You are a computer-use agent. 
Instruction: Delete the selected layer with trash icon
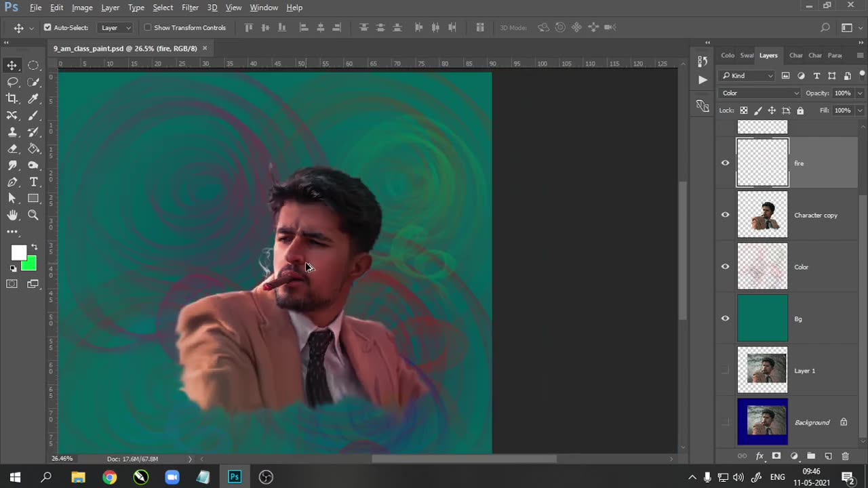point(845,457)
